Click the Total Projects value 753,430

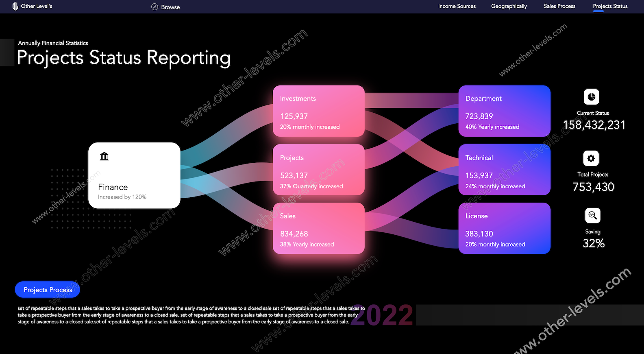593,187
